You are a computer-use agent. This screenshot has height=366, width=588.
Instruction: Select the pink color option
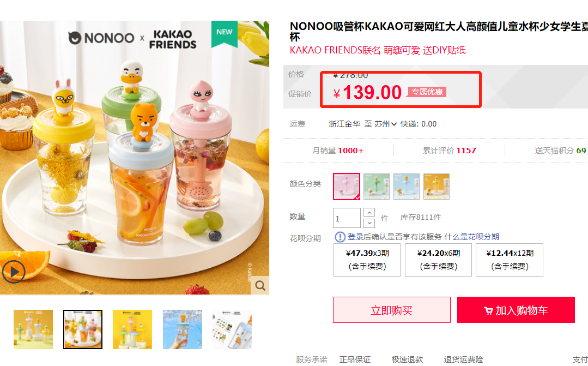347,186
